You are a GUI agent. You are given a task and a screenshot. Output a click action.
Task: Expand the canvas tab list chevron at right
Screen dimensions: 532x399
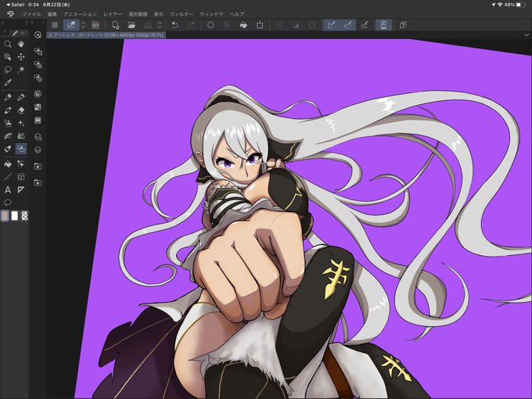[x=527, y=34]
